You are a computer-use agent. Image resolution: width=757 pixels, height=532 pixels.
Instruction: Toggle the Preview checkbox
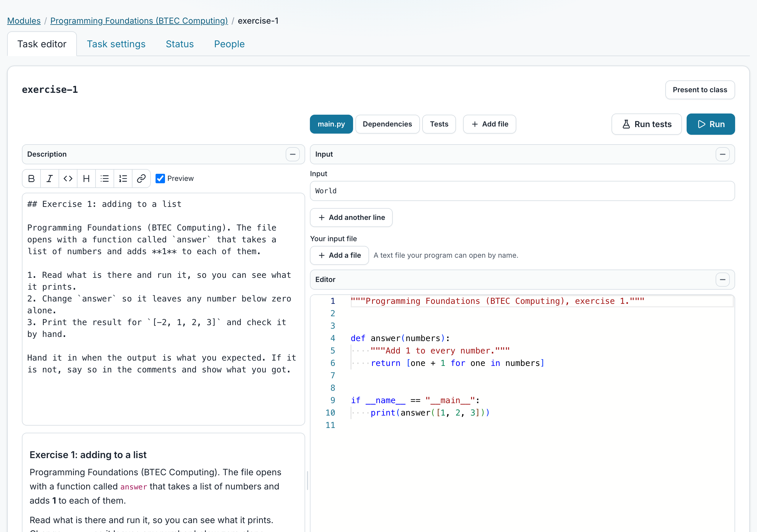coord(160,178)
